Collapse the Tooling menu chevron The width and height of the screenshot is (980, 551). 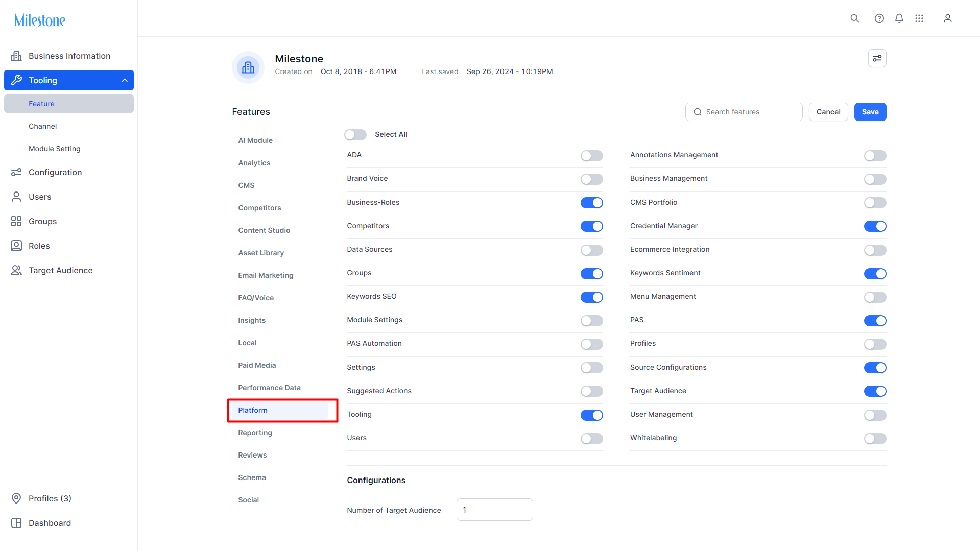[x=124, y=80]
